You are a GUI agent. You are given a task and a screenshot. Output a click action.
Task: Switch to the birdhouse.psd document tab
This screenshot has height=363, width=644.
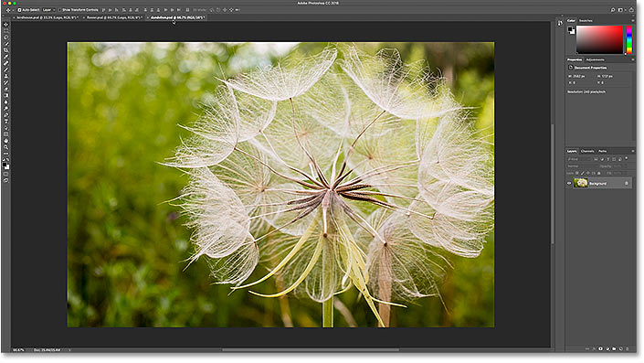click(48, 17)
